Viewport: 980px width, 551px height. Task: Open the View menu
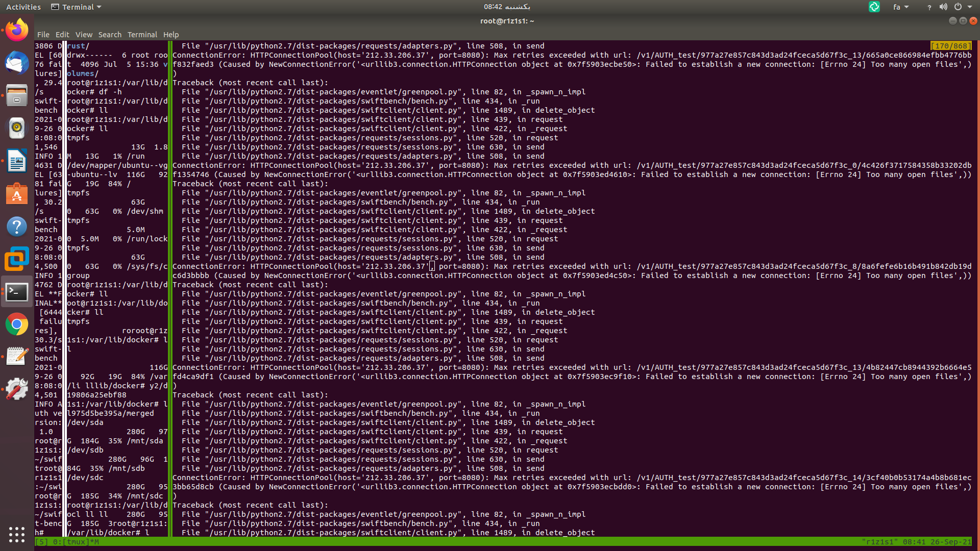point(84,35)
